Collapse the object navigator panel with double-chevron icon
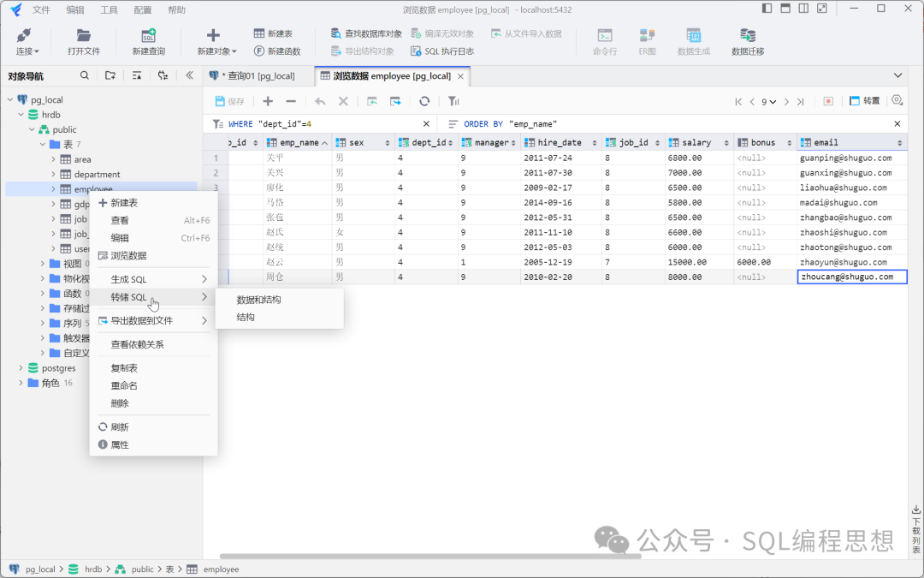The height and width of the screenshot is (578, 924). click(190, 75)
